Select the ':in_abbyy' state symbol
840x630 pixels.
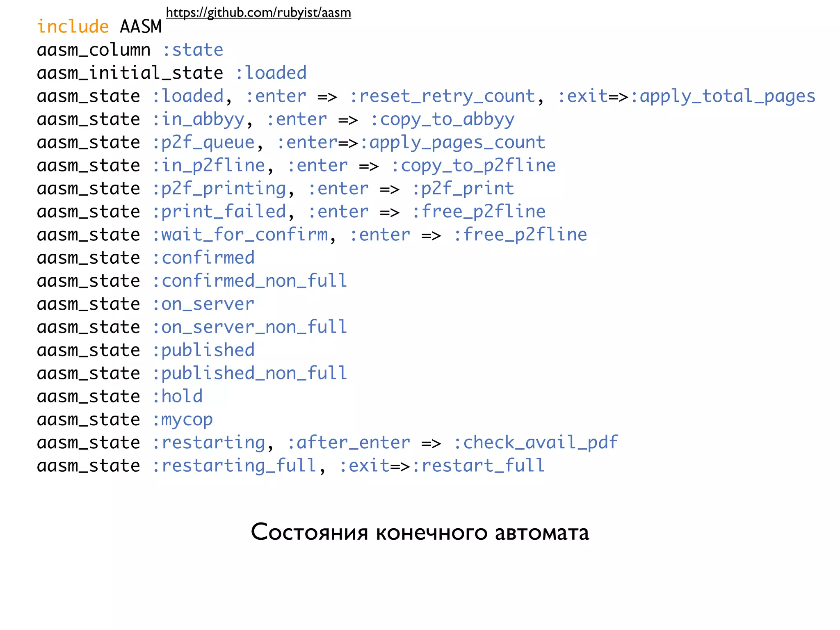pos(198,119)
